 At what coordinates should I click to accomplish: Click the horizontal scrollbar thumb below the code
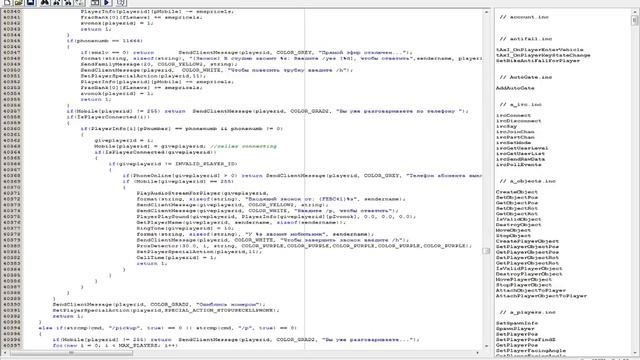71,353
